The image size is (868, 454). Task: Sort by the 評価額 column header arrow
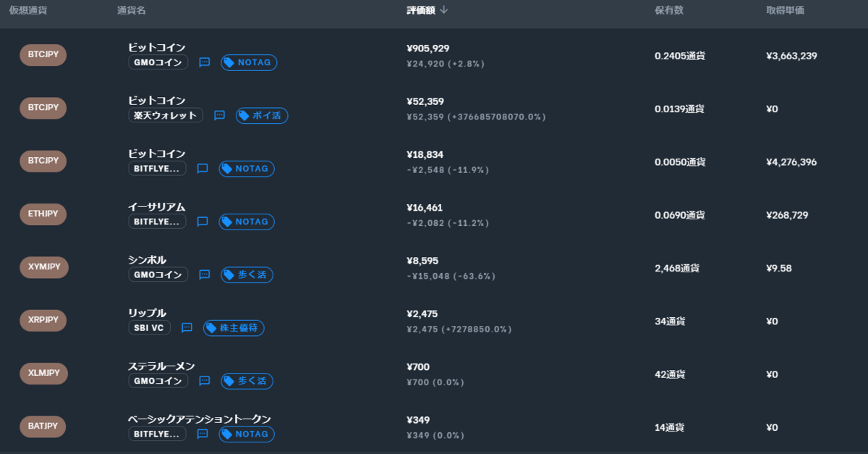444,10
